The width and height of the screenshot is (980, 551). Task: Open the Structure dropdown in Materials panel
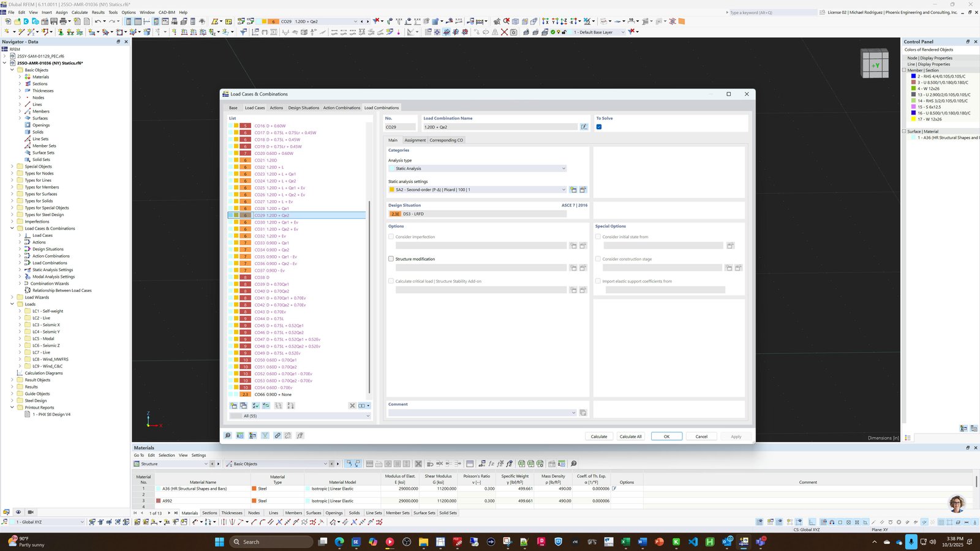171,463
